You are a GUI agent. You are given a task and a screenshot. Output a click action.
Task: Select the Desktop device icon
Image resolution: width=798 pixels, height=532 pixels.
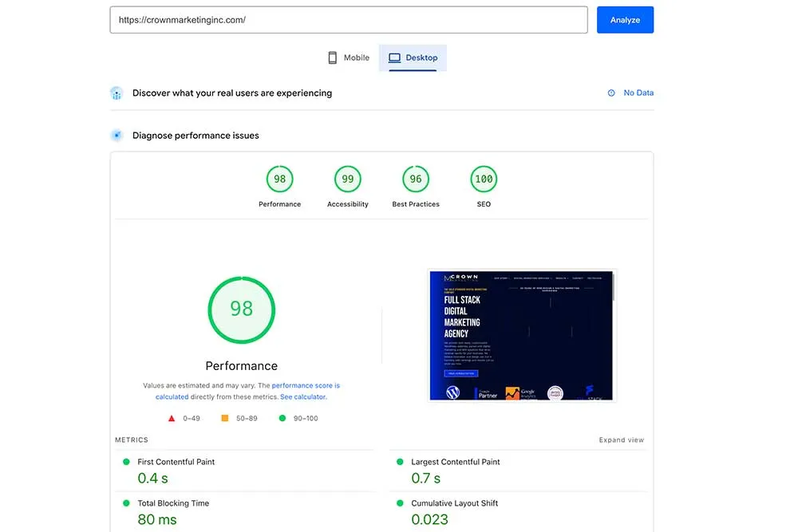tap(394, 57)
